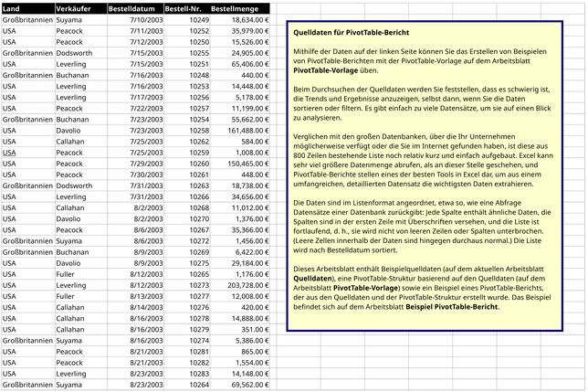Image resolution: width=588 pixels, height=392 pixels.
Task: Select order number cell 10255
Action: pyautogui.click(x=187, y=53)
